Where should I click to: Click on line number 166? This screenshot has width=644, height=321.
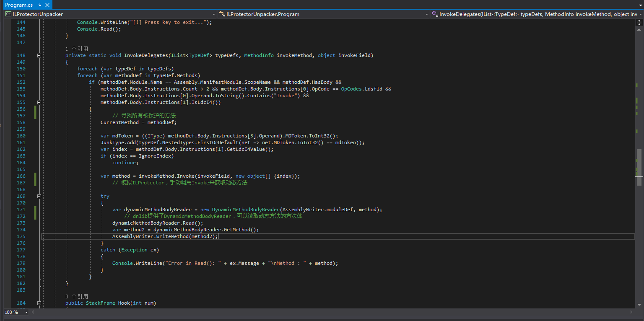tap(21, 176)
